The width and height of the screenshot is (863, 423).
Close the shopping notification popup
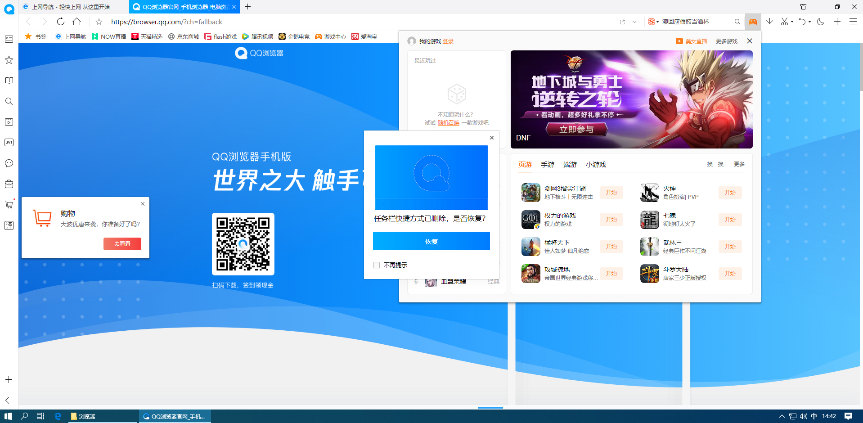point(143,204)
